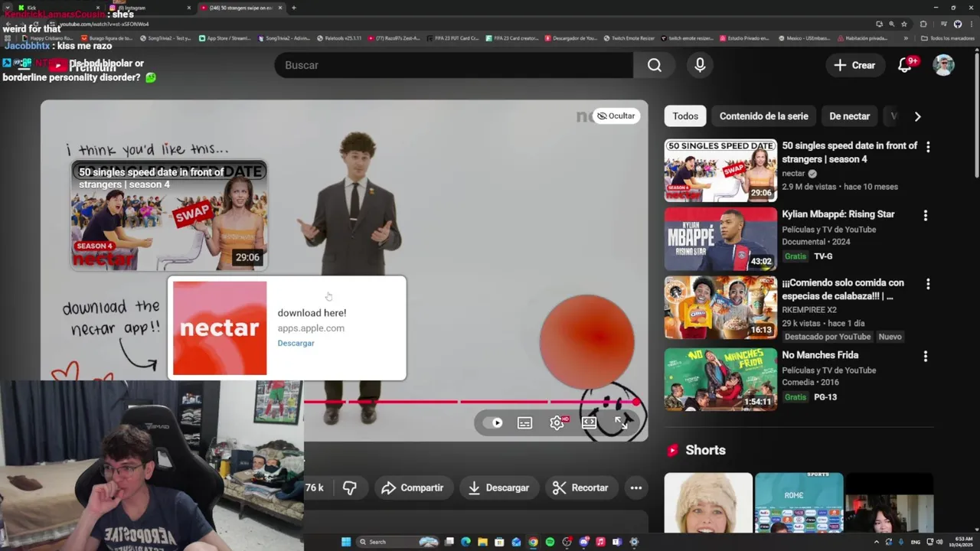The height and width of the screenshot is (551, 980).
Task: Open Google Chrome taskbar icon
Action: [533, 542]
